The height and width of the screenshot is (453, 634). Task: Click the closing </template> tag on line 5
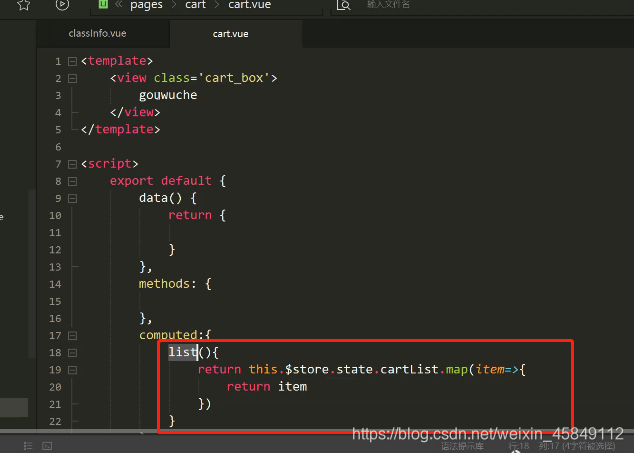tap(120, 129)
